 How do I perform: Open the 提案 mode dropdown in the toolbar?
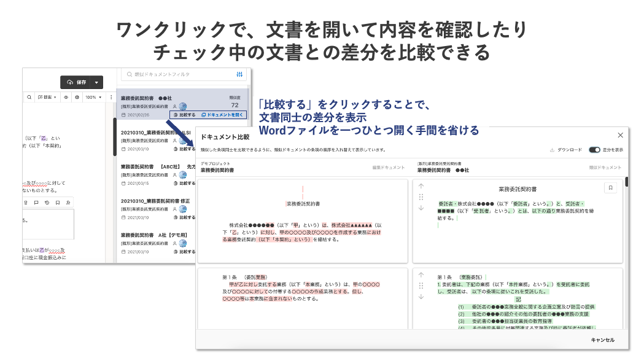[x=47, y=98]
